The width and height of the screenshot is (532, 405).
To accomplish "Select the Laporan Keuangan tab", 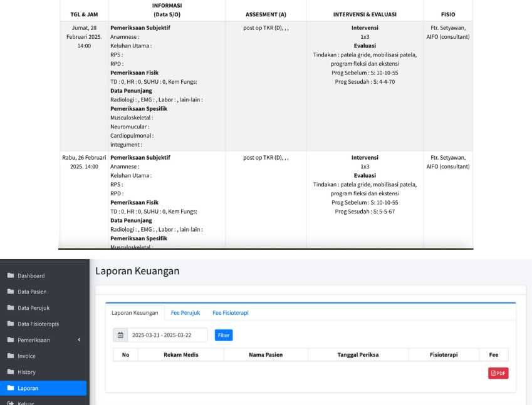I will click(x=135, y=312).
